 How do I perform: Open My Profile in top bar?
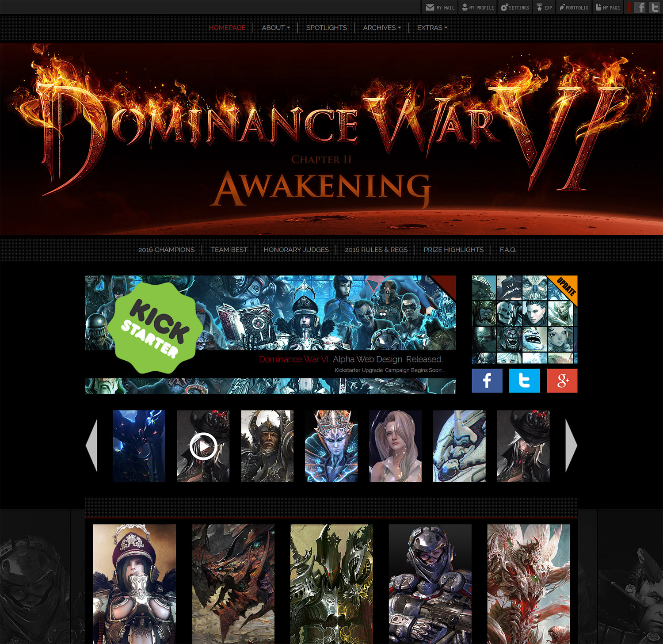(478, 8)
